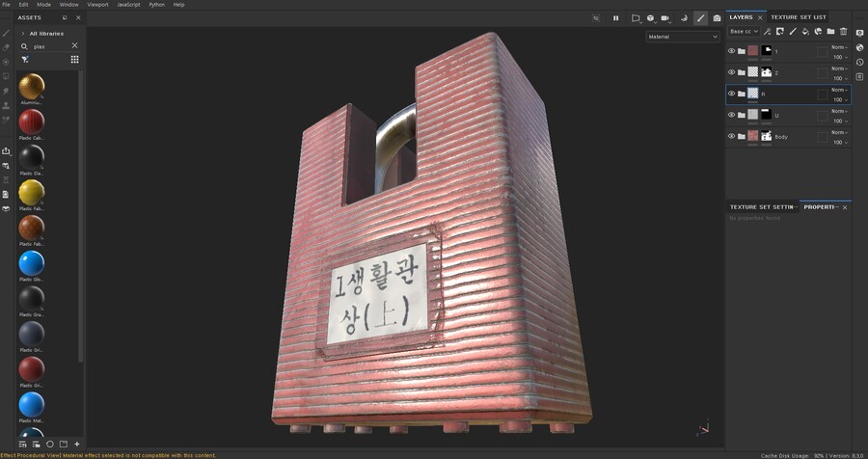Open the Base color channel dropdown in Layers

click(744, 32)
